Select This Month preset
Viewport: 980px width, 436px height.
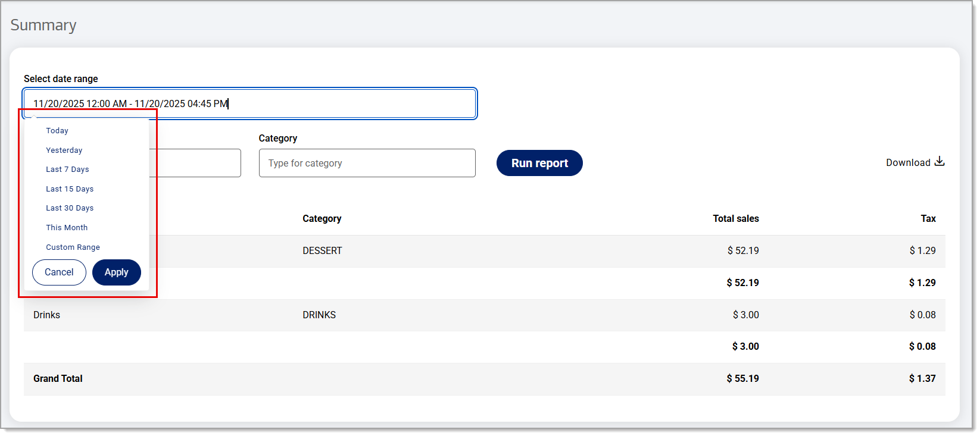tap(67, 228)
